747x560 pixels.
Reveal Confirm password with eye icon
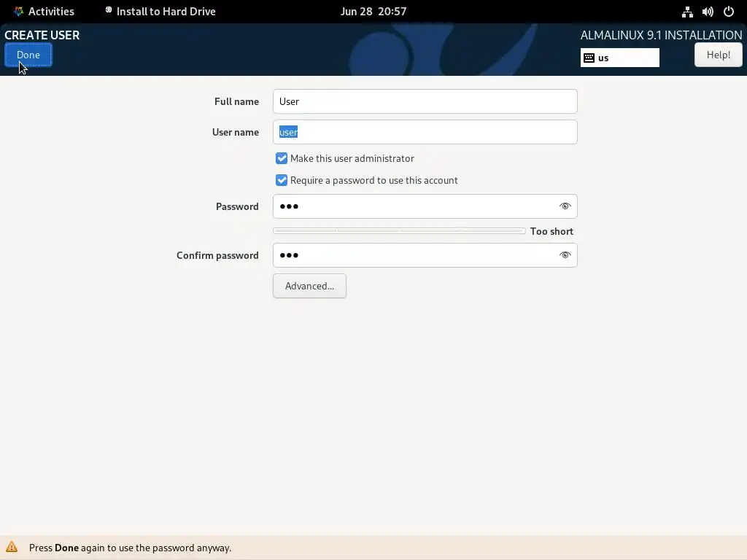coord(565,255)
